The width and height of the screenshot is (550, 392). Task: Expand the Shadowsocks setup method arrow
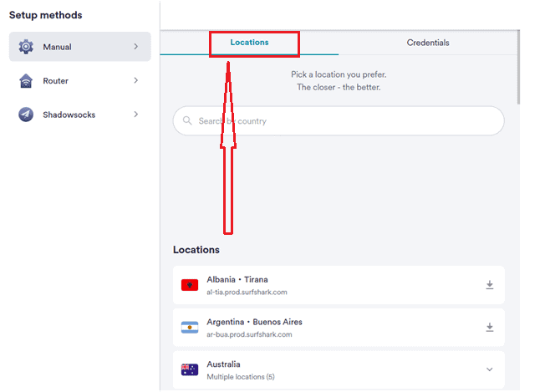click(x=136, y=115)
